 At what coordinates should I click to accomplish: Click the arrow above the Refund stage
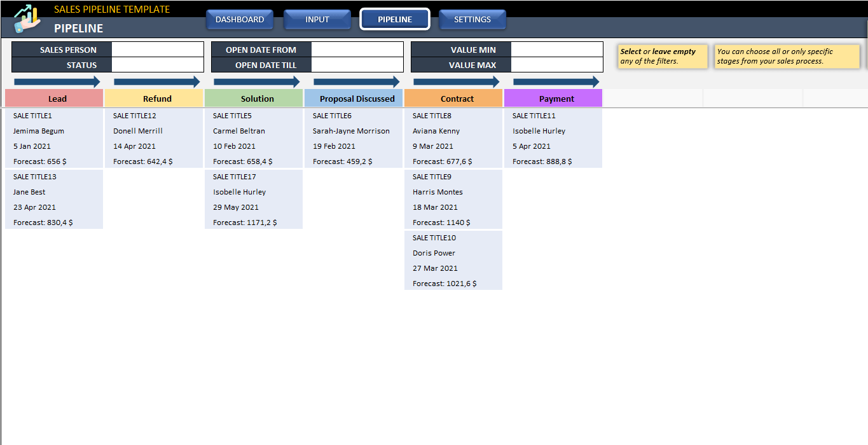(x=156, y=82)
